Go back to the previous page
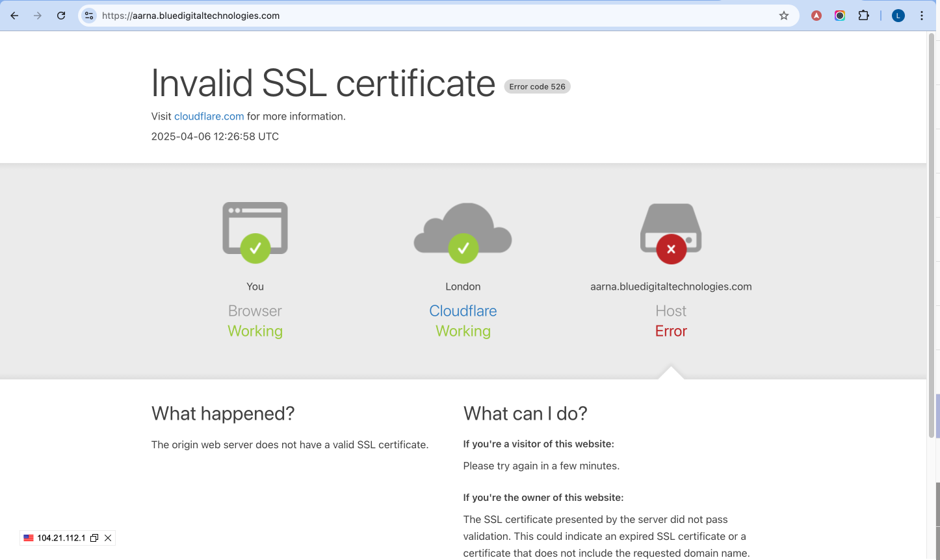The width and height of the screenshot is (940, 560). tap(14, 16)
